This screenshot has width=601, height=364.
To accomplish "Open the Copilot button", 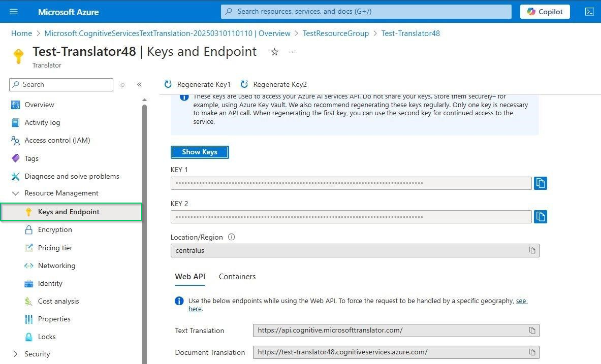I will [x=545, y=12].
